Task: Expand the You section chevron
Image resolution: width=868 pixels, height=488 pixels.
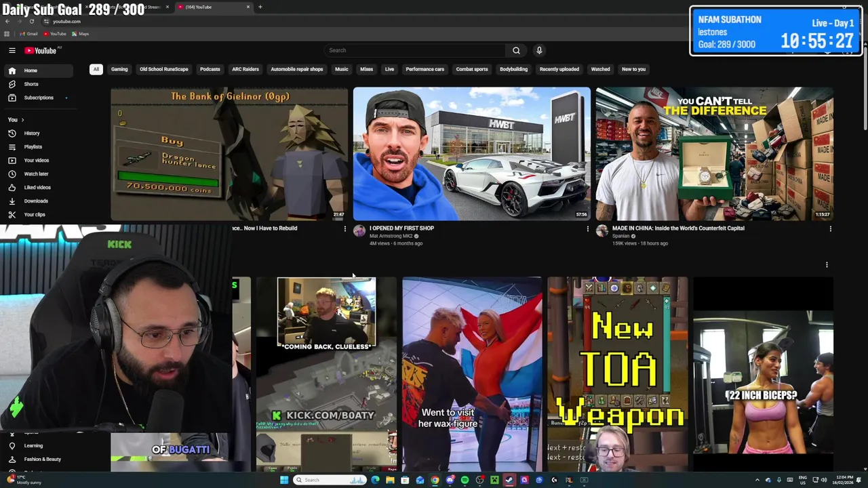Action: pos(22,120)
